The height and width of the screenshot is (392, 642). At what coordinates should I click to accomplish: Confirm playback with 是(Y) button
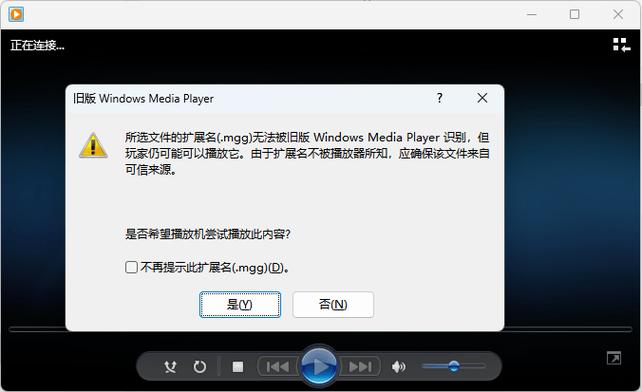click(240, 304)
